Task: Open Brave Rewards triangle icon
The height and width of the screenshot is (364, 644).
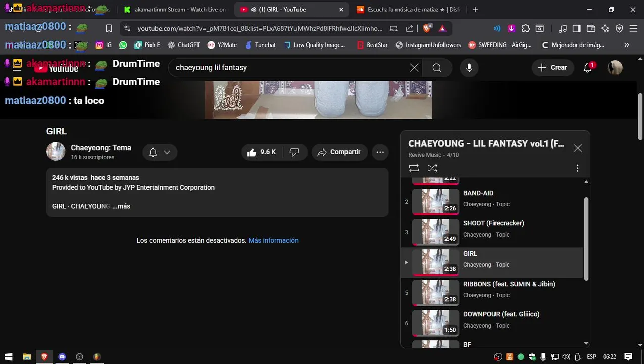Action: click(x=442, y=28)
